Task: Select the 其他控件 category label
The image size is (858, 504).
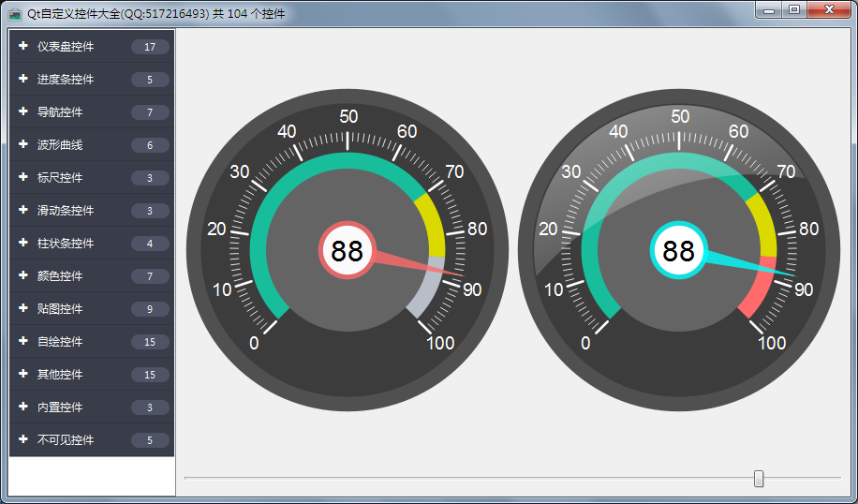Action: tap(60, 375)
